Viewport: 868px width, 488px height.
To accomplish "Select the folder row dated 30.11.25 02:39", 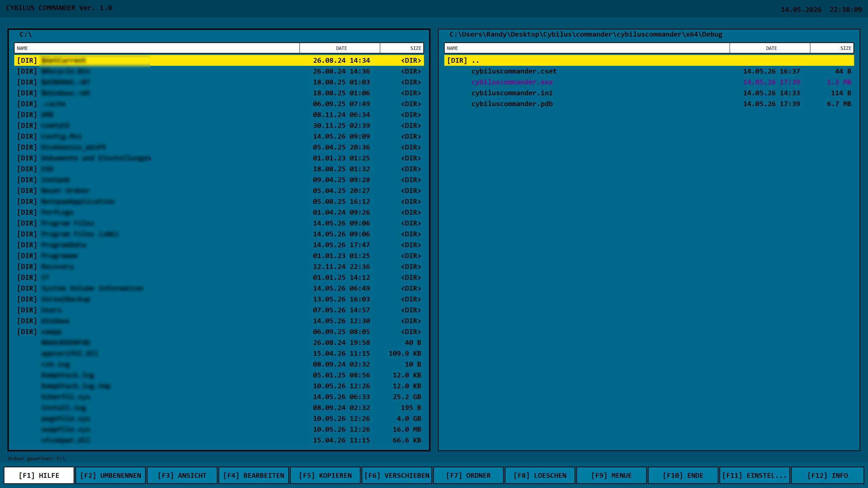I will (x=219, y=125).
